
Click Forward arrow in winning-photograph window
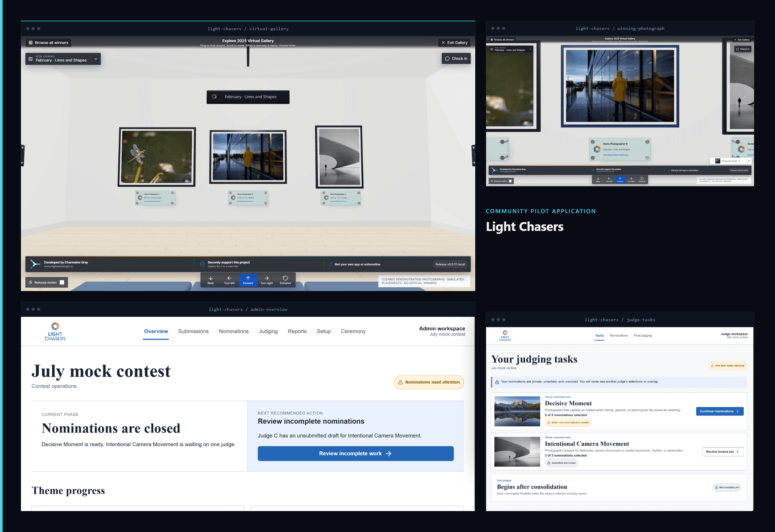(620, 179)
